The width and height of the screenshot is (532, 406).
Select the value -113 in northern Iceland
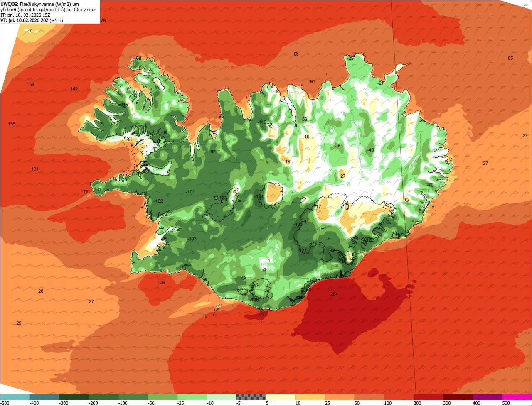pyautogui.click(x=261, y=122)
